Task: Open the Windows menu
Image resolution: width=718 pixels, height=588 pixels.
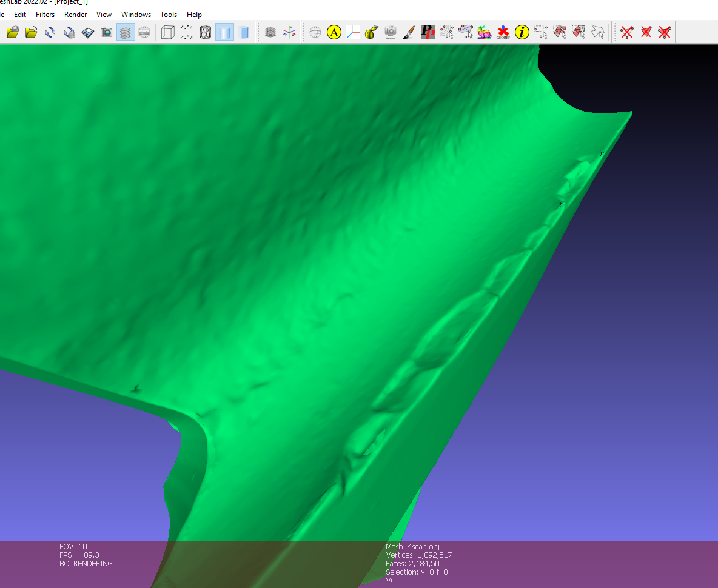Action: pos(136,15)
